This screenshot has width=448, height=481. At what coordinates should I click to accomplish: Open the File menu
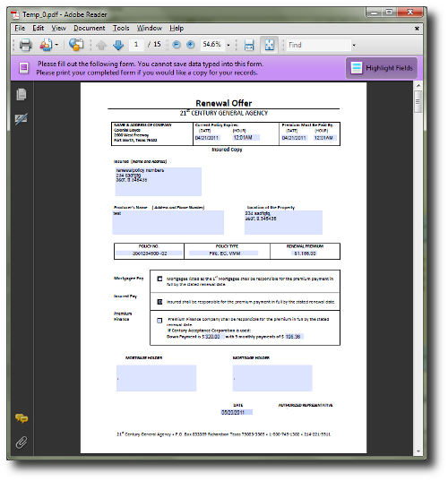(x=20, y=29)
